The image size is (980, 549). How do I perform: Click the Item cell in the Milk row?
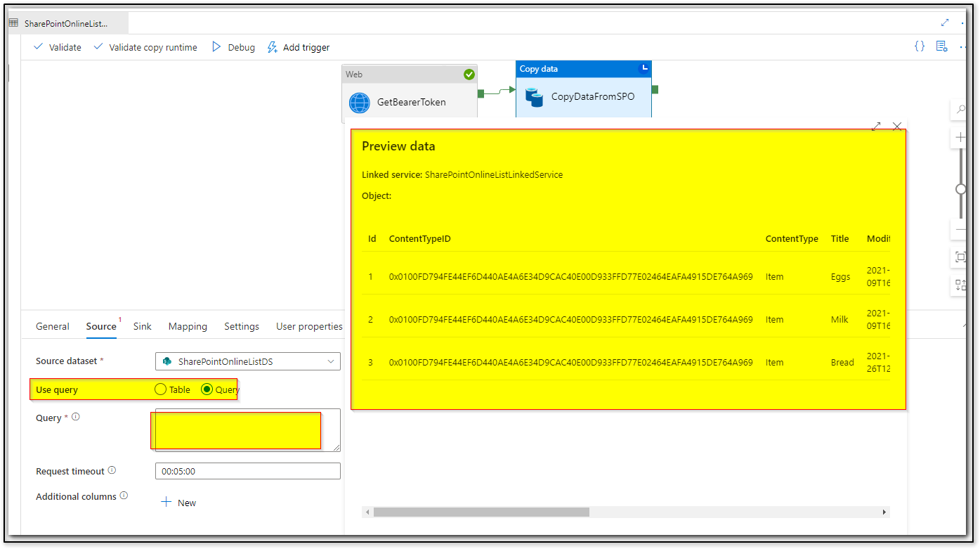(774, 320)
